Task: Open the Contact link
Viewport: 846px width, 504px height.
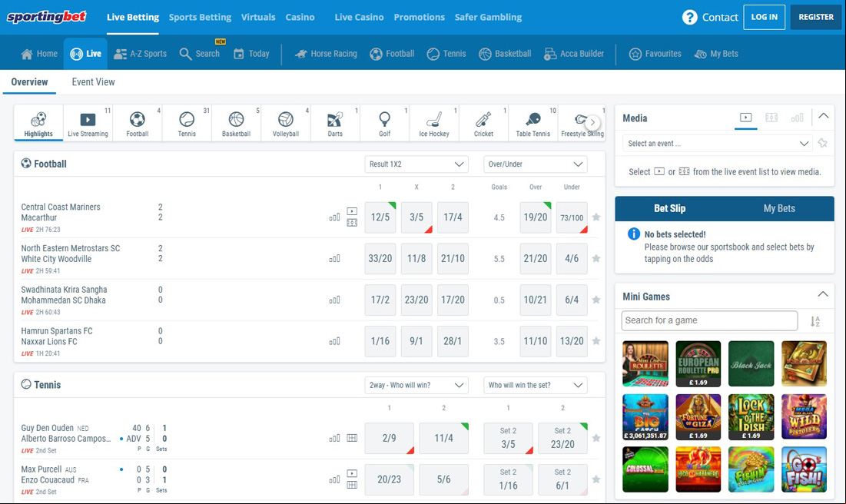Action: pyautogui.click(x=720, y=17)
